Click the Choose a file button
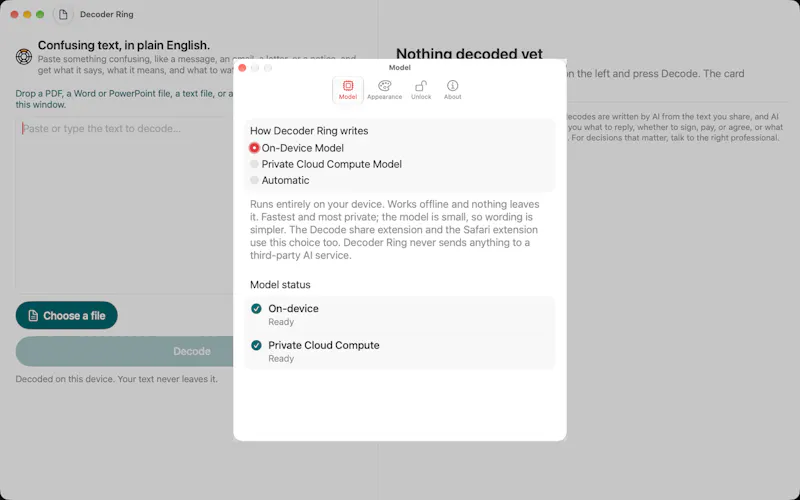Image resolution: width=800 pixels, height=500 pixels. coord(66,315)
